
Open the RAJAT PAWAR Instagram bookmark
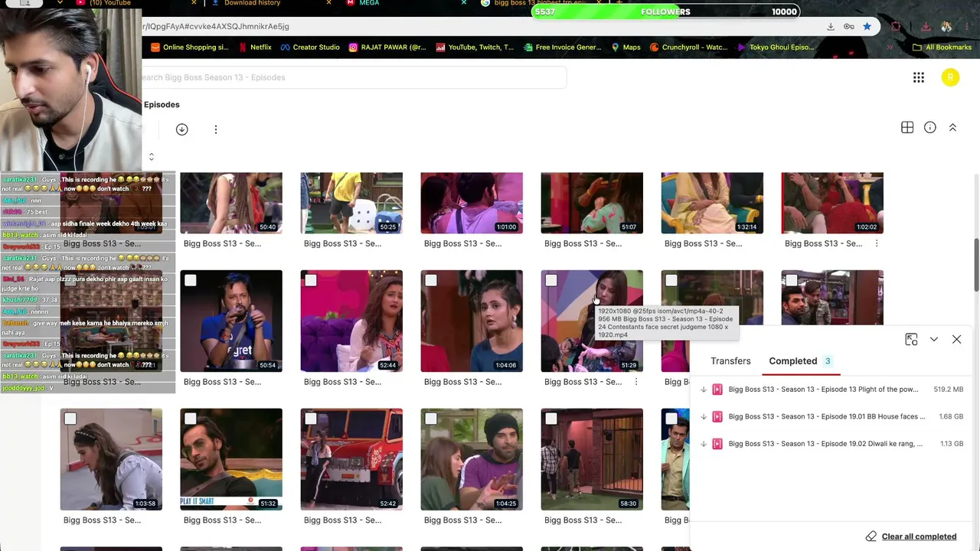(x=387, y=47)
